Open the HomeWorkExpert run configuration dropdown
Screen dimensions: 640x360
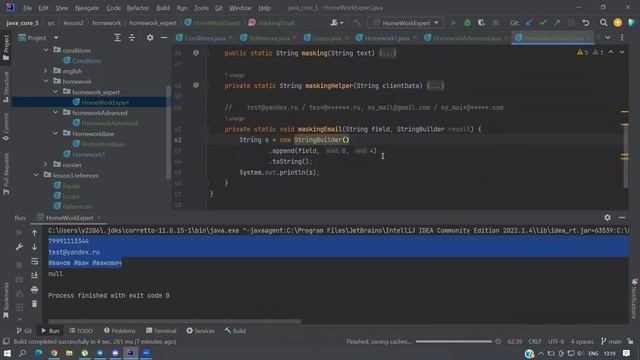(406, 23)
